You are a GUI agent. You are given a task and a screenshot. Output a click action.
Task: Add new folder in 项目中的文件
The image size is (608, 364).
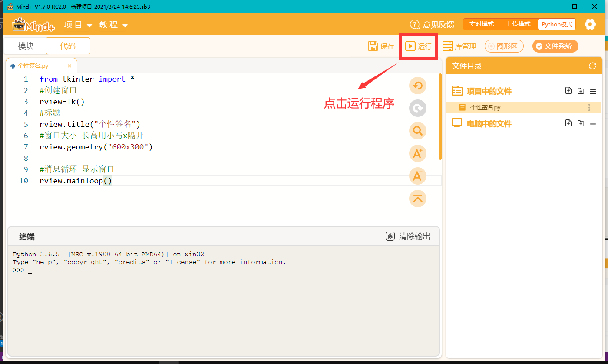581,91
